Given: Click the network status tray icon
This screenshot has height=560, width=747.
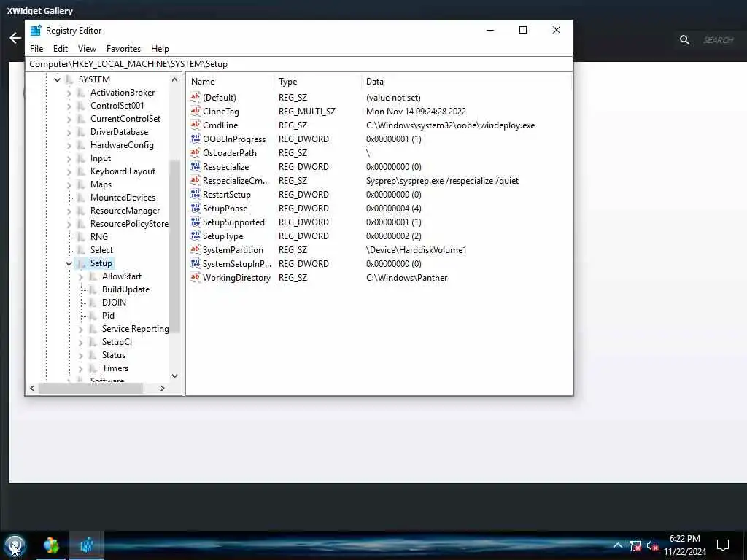Looking at the screenshot, I should [635, 545].
